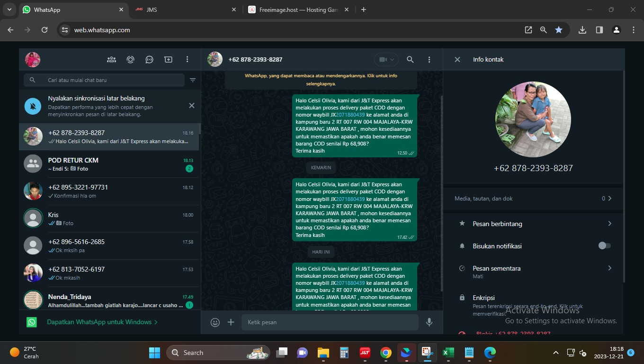Switch to the Freeimage.host browser tab

click(297, 9)
